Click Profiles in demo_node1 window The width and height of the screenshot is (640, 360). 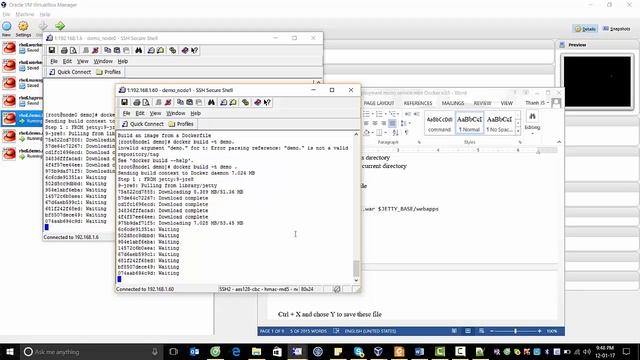click(x=181, y=124)
